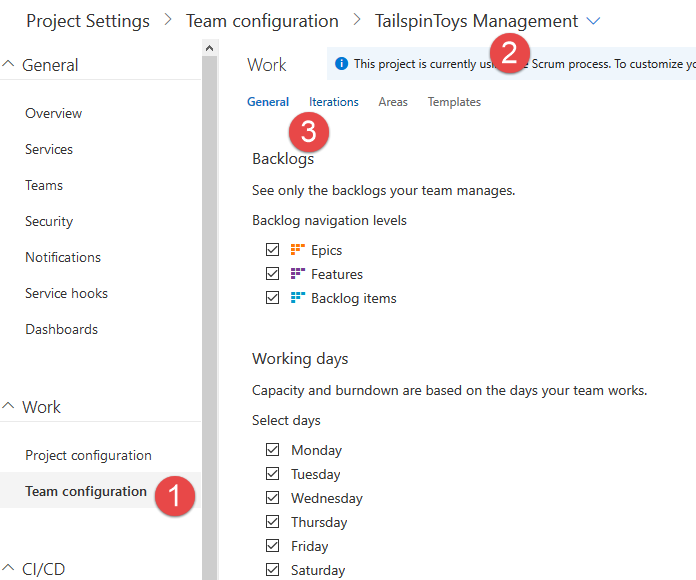Collapse the CI/CD section chevron
The width and height of the screenshot is (696, 580).
pos(8,568)
